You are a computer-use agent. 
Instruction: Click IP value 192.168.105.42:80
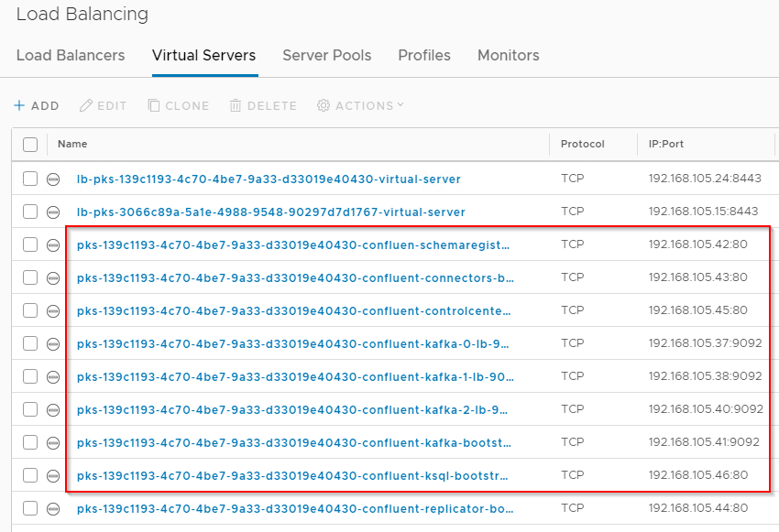pyautogui.click(x=697, y=244)
